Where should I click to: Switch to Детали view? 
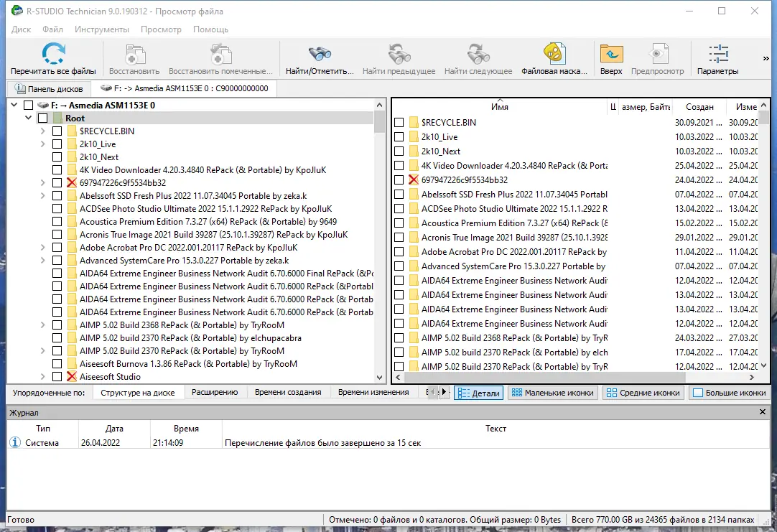click(479, 393)
